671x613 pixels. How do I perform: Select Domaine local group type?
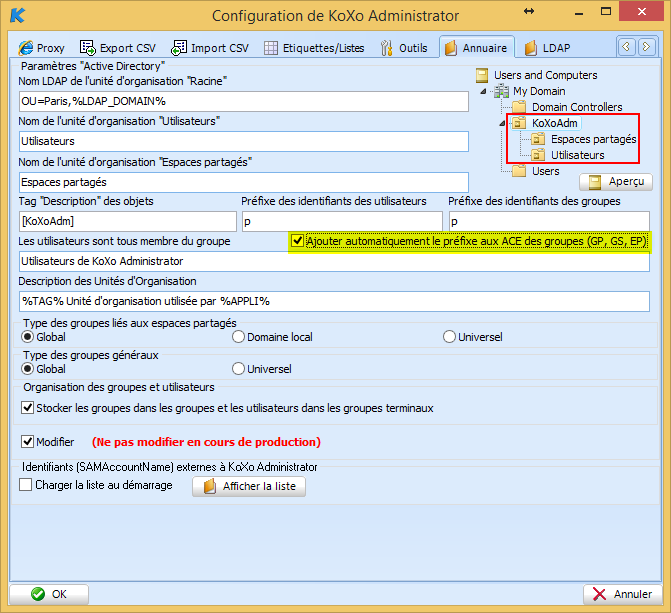[x=238, y=337]
